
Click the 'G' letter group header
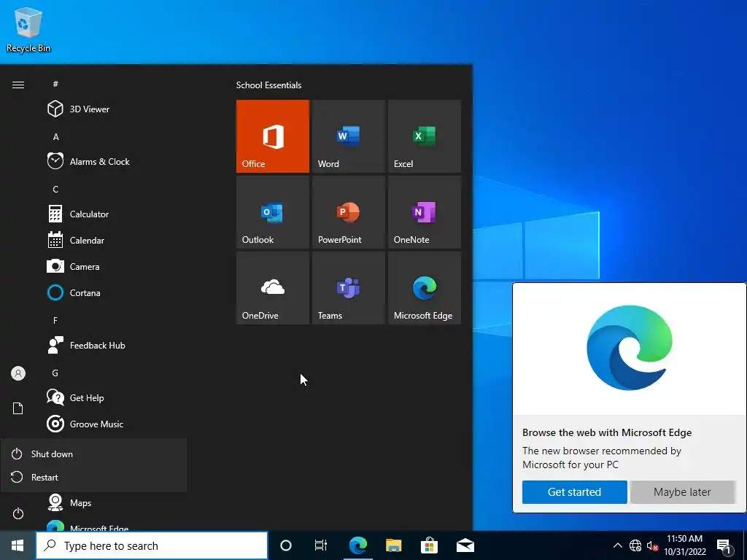[55, 373]
